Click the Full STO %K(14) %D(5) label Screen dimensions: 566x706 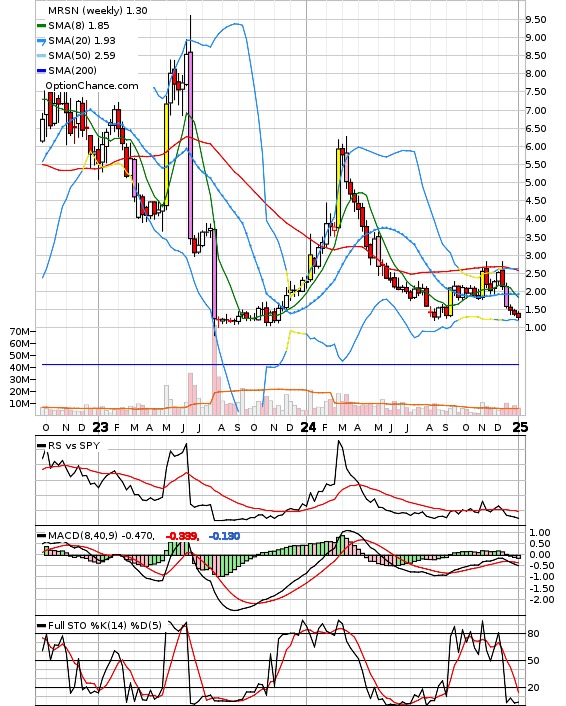[x=104, y=626]
